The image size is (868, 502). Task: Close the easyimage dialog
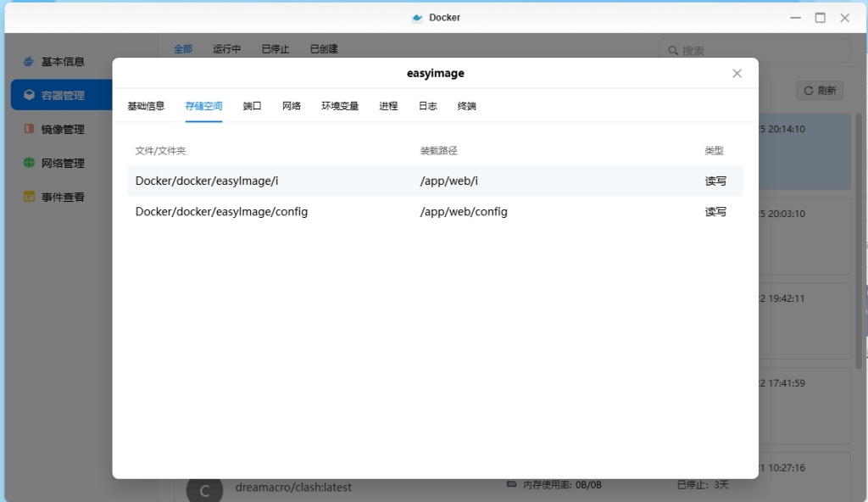tap(737, 73)
